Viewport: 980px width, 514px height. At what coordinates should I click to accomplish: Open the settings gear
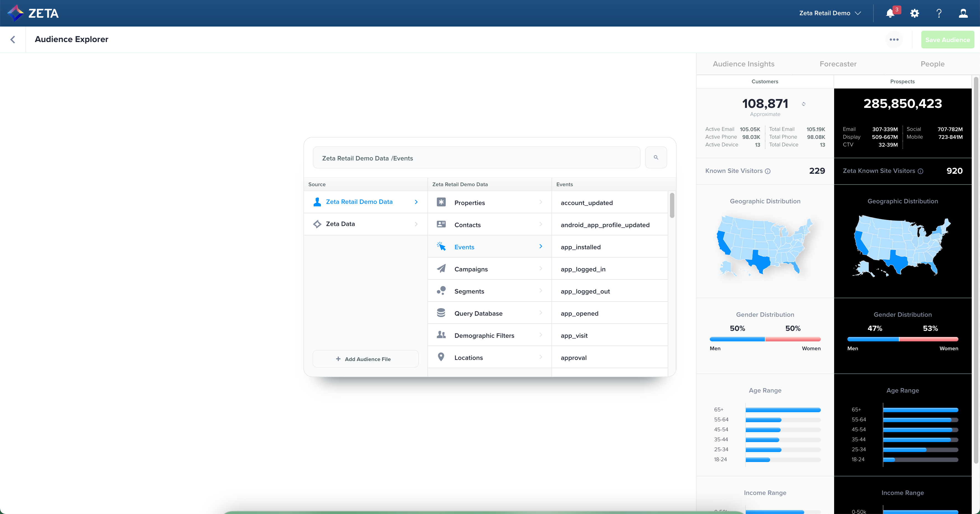[915, 13]
